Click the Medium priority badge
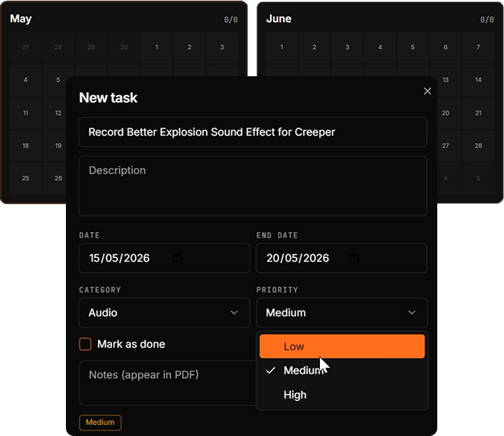The height and width of the screenshot is (436, 504). click(100, 422)
